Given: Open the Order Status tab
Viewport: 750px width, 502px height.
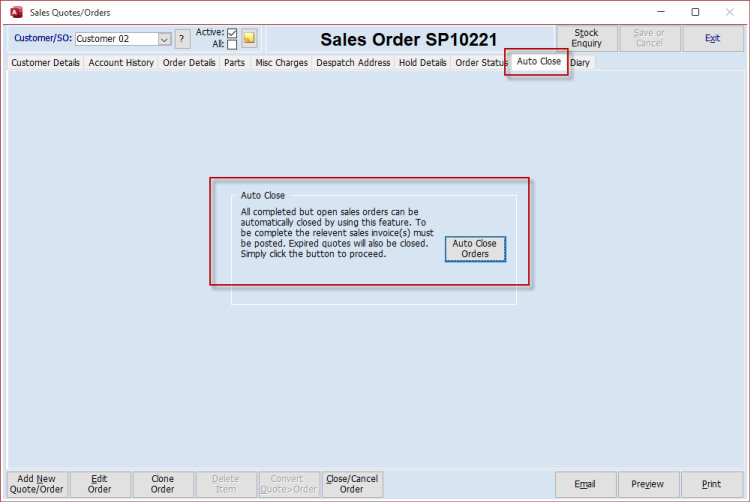Looking at the screenshot, I should coord(481,63).
